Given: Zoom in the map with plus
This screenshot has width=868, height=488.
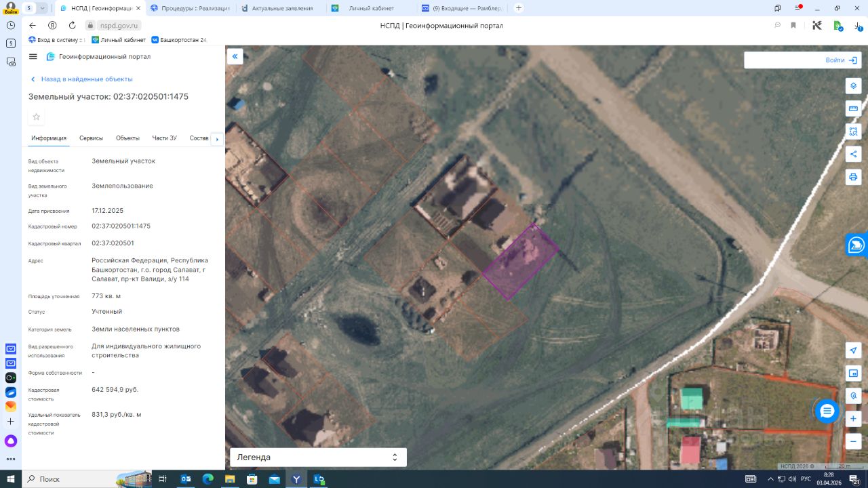Looking at the screenshot, I should pos(853,418).
